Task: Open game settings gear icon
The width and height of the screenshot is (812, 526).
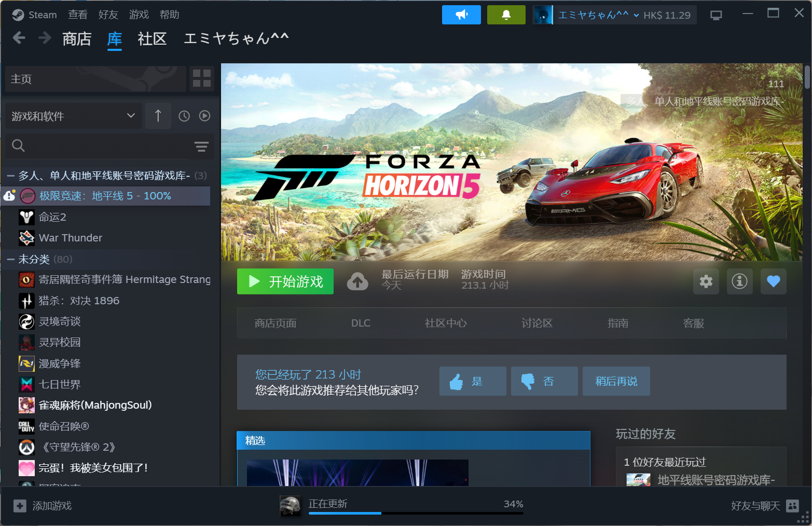Action: pyautogui.click(x=706, y=281)
